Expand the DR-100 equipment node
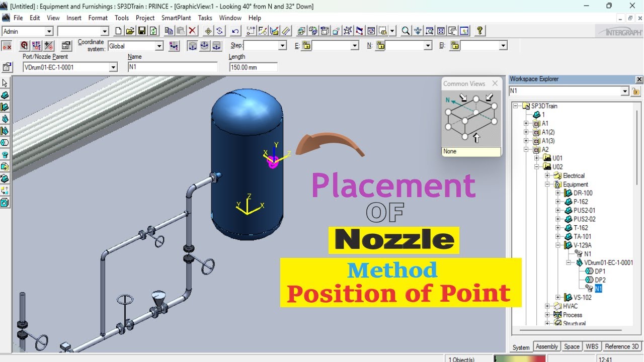The width and height of the screenshot is (644, 362). click(557, 193)
